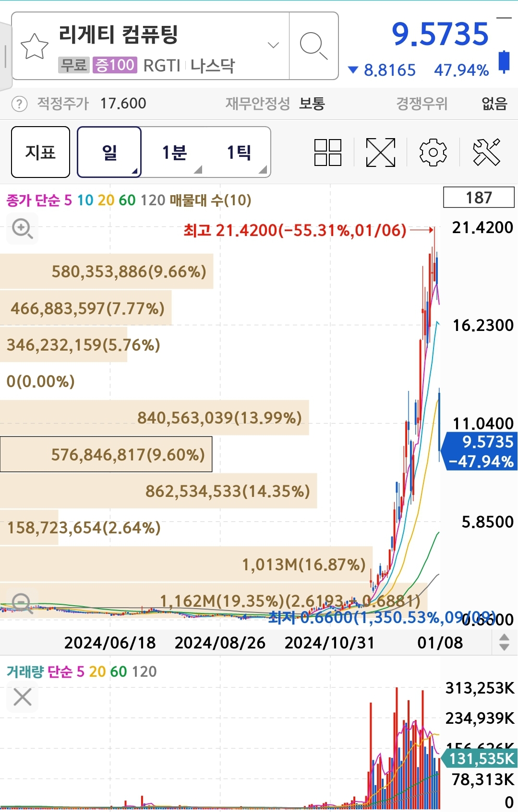Click the 재무안정성 보통 label
518x812 pixels.
click(275, 103)
